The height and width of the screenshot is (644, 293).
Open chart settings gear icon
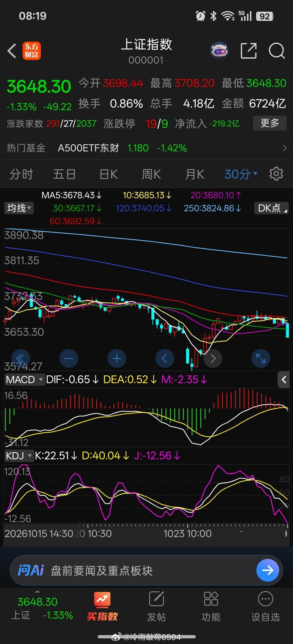click(x=276, y=174)
